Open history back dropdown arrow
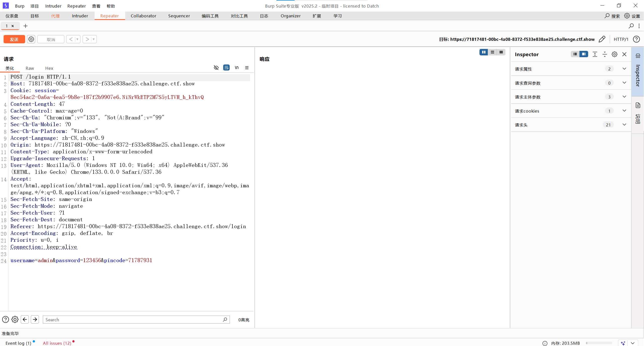This screenshot has height=346, width=644. tap(77, 39)
